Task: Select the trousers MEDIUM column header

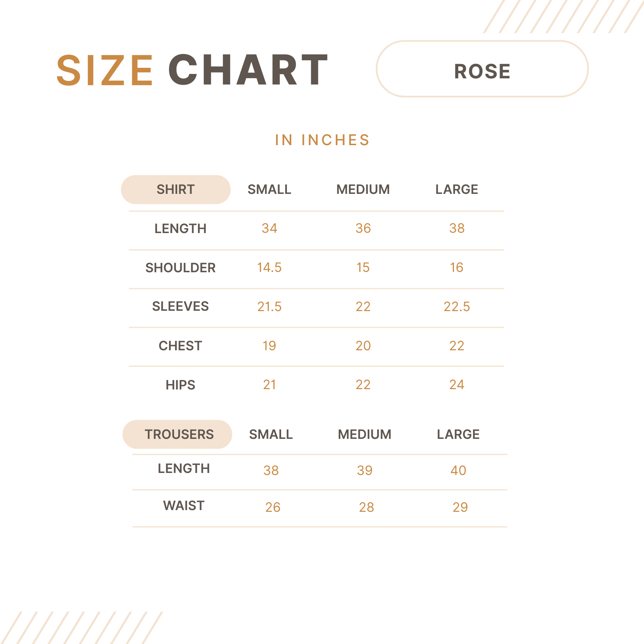Action: [x=365, y=434]
